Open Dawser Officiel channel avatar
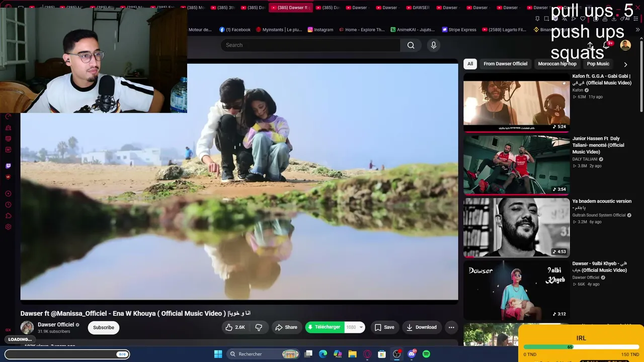The height and width of the screenshot is (362, 644). click(27, 327)
